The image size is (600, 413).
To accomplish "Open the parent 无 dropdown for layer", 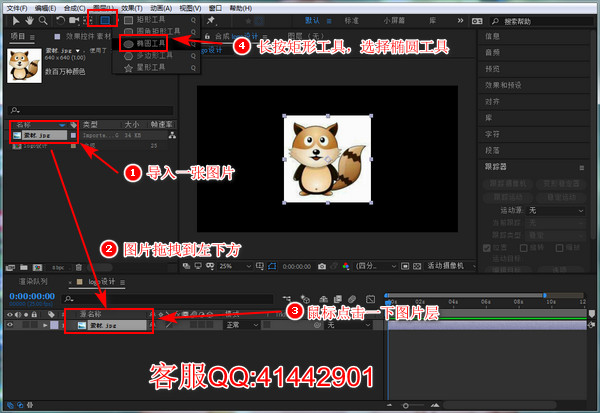I will click(x=349, y=325).
